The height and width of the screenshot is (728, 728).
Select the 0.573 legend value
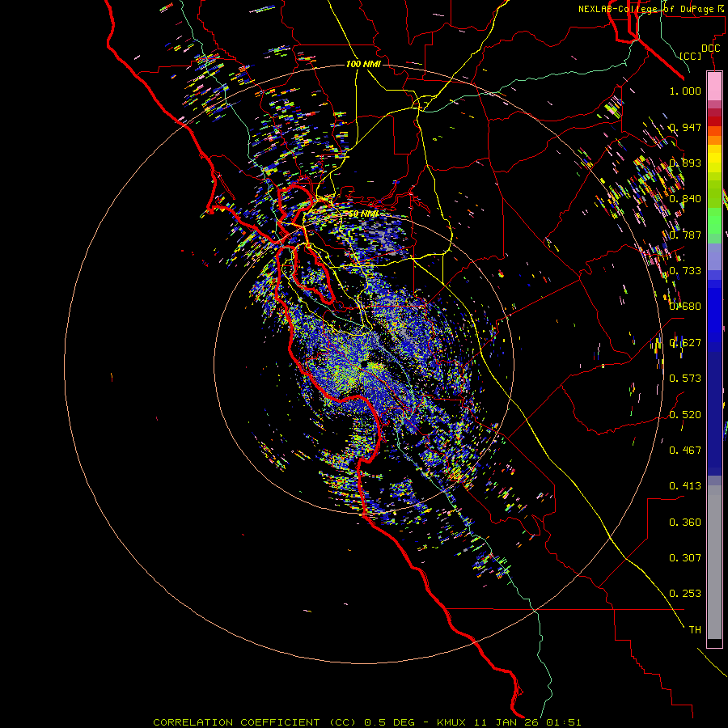pos(685,379)
